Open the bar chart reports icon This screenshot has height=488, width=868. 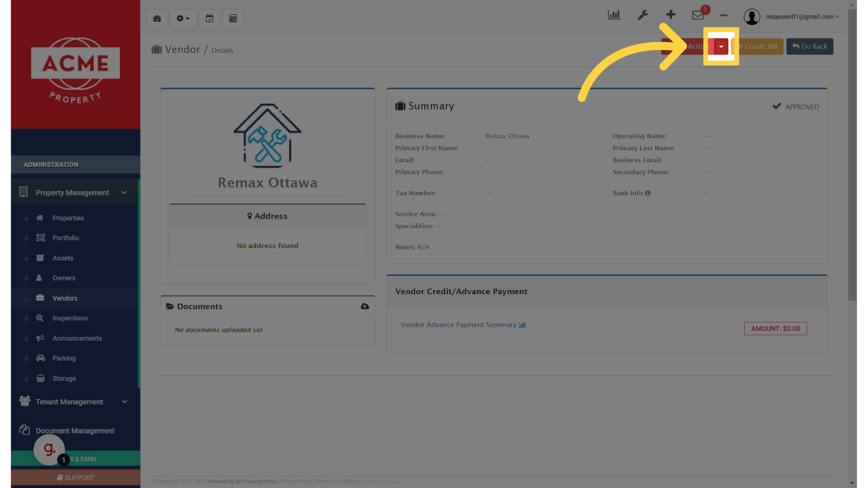[614, 15]
